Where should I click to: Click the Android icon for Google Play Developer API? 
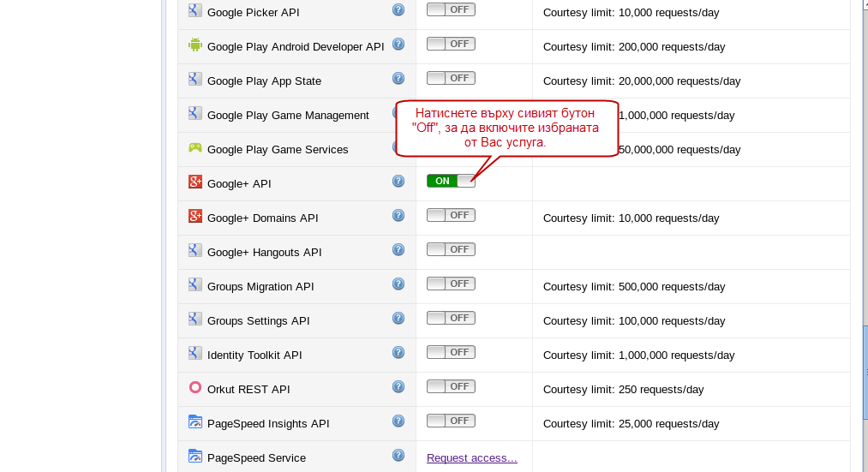pos(195,45)
